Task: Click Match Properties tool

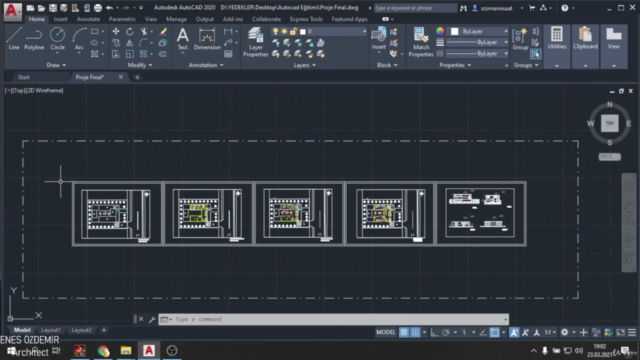Action: click(421, 42)
